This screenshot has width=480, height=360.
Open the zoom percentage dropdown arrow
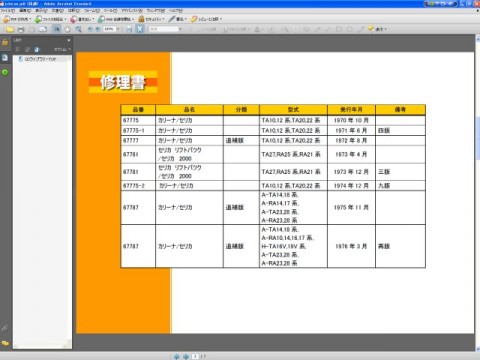(x=118, y=29)
